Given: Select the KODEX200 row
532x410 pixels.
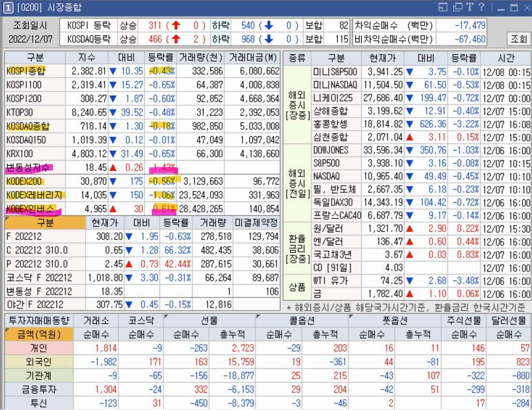Looking at the screenshot, I should [x=143, y=181].
